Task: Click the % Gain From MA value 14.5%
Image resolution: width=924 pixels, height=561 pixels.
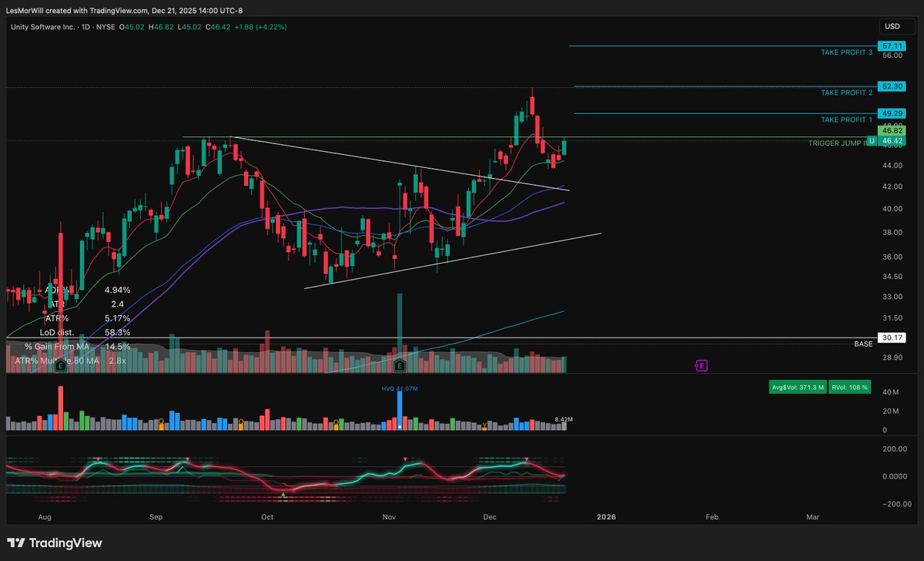Action: pyautogui.click(x=118, y=347)
